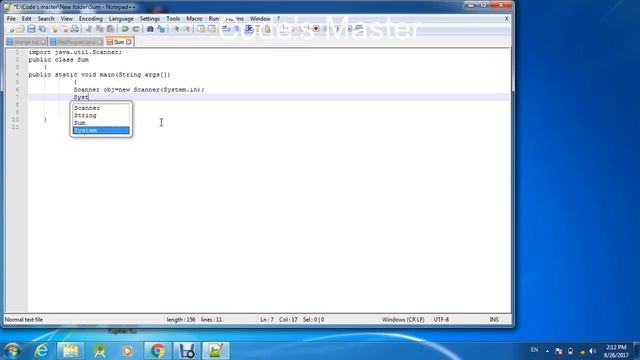Save the document with the Save icon

(x=31, y=29)
